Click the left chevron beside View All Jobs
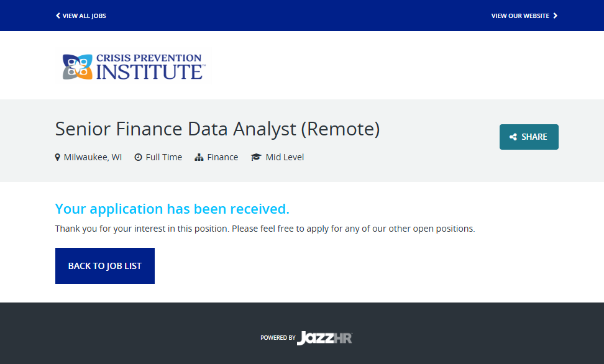604x364 pixels. click(58, 16)
